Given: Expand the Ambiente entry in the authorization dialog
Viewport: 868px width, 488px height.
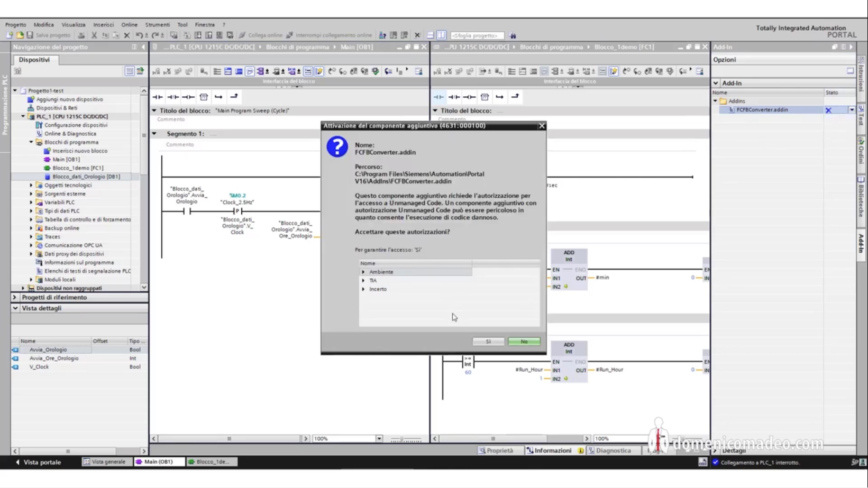Looking at the screenshot, I should [x=363, y=272].
